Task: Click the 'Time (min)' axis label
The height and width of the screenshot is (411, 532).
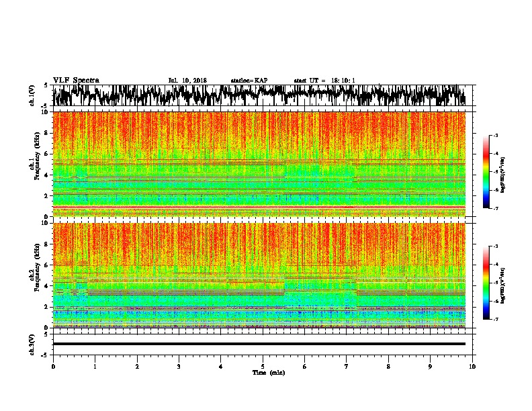Action: point(269,373)
